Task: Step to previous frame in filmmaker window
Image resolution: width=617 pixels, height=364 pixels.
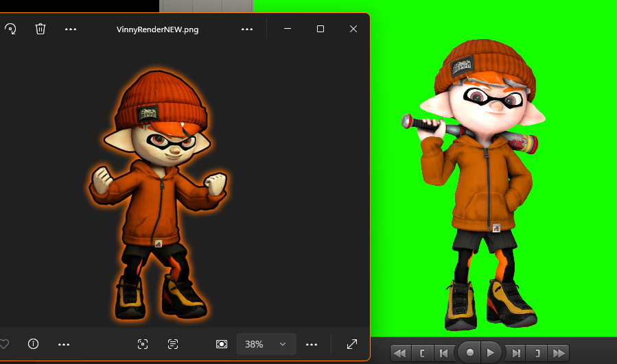Action: pyautogui.click(x=444, y=353)
